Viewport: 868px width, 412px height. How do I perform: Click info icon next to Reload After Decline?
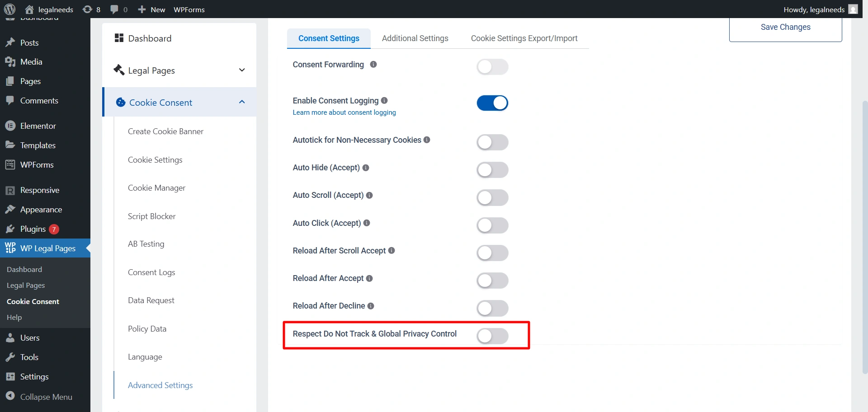[x=371, y=306]
